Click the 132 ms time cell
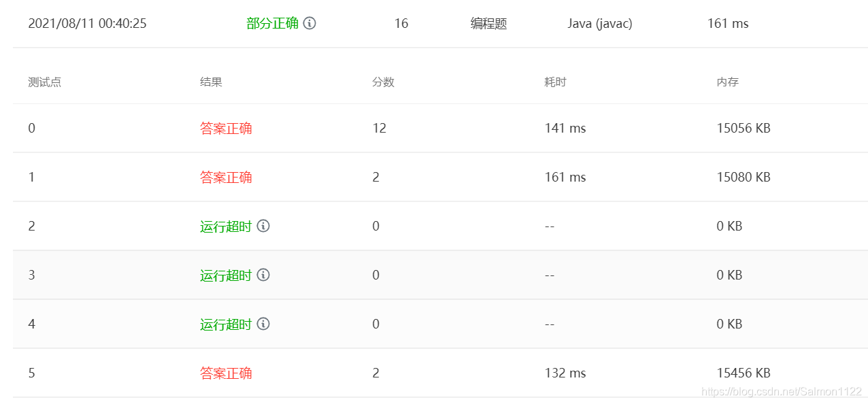Image resolution: width=868 pixels, height=404 pixels. [565, 373]
